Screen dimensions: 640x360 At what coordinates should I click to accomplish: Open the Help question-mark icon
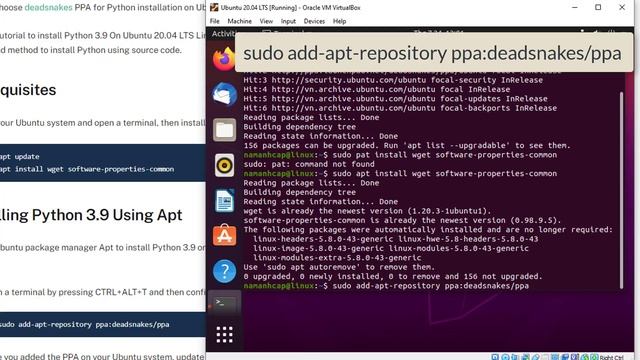coord(224,271)
